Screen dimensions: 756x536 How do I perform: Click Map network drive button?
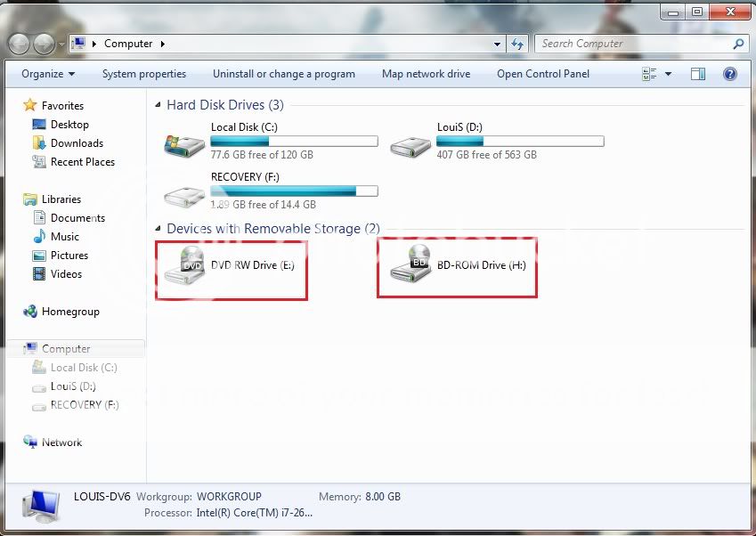point(426,74)
